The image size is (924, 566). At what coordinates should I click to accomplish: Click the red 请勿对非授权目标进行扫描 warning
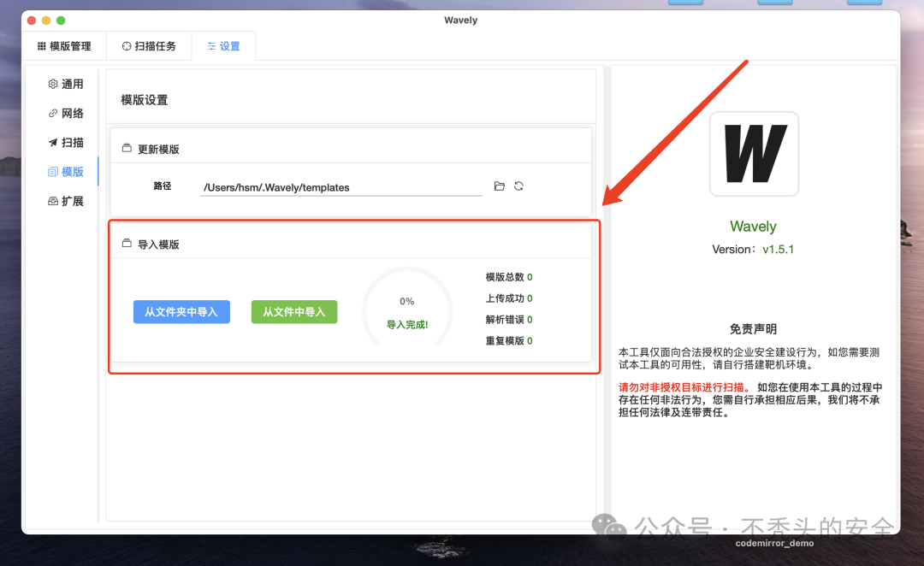[x=684, y=387]
